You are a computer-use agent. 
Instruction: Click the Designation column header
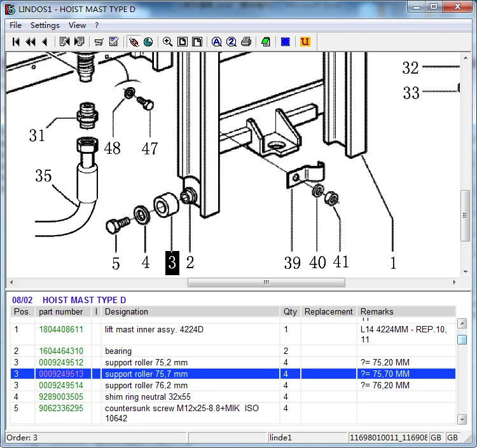pos(127,311)
